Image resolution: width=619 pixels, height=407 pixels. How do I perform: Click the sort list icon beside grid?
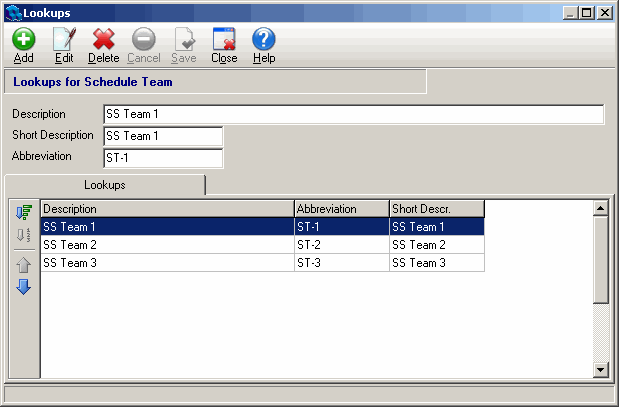24,212
